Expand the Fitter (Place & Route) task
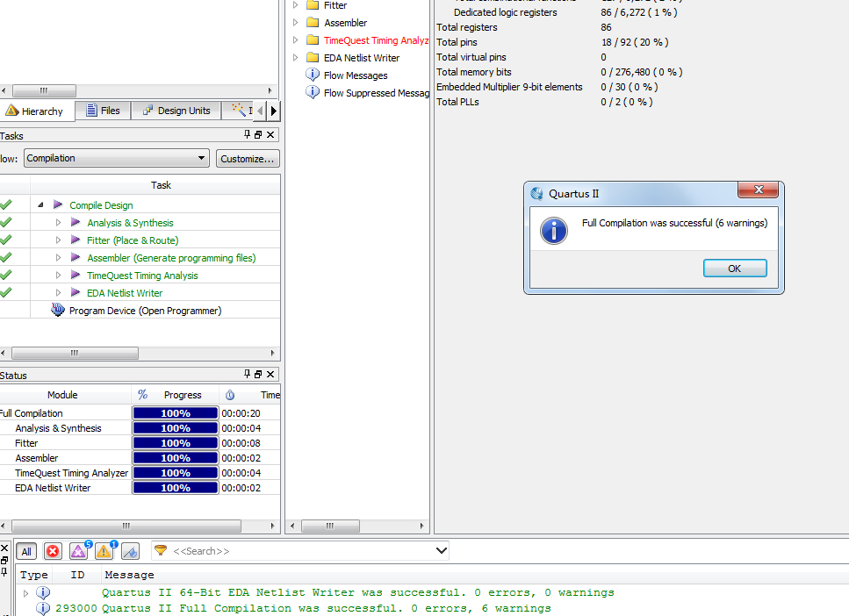Screen dimensions: 849x616 [x=59, y=240]
